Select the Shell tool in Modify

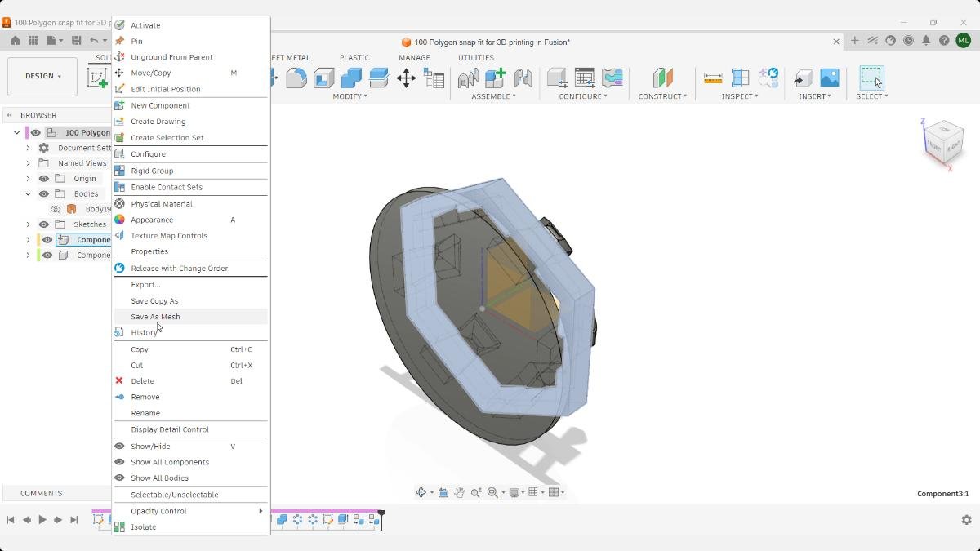pyautogui.click(x=324, y=78)
